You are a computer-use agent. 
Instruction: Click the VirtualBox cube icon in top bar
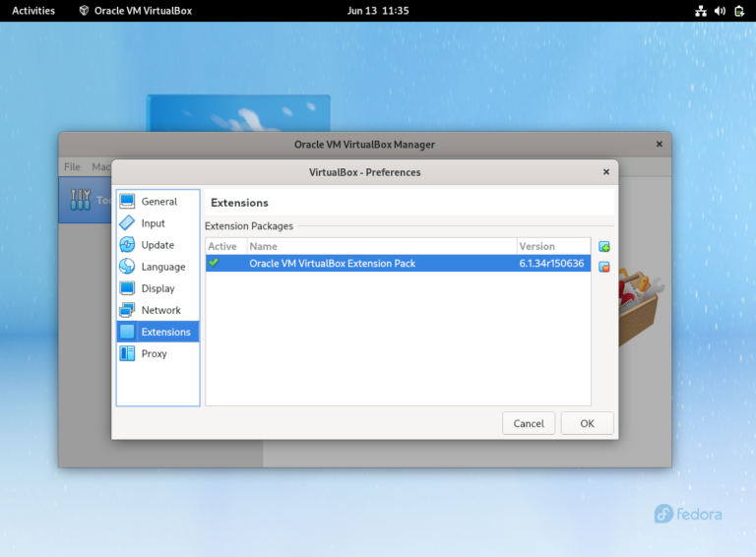[x=84, y=11]
